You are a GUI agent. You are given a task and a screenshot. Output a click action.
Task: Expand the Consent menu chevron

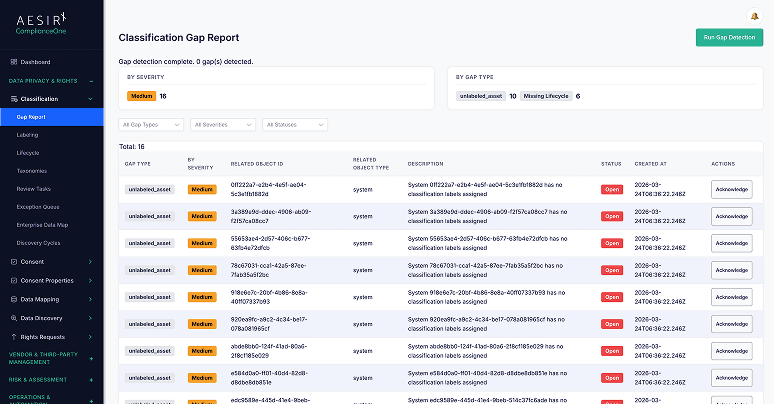(90, 262)
